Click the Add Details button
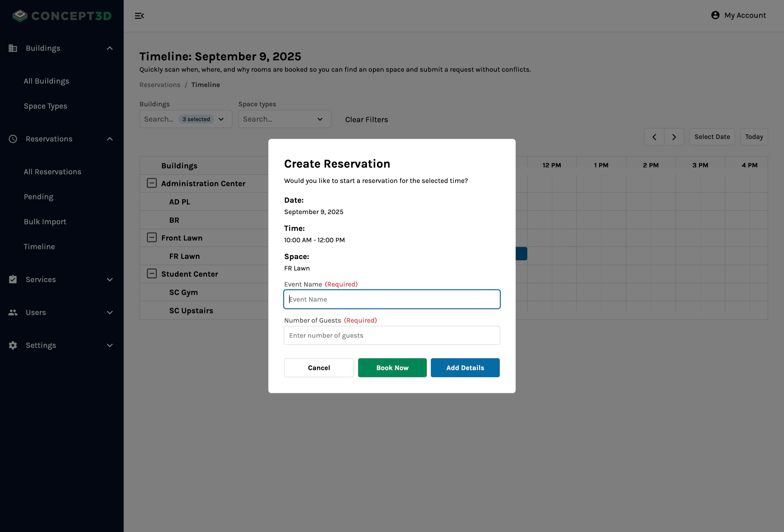784x532 pixels. point(465,368)
